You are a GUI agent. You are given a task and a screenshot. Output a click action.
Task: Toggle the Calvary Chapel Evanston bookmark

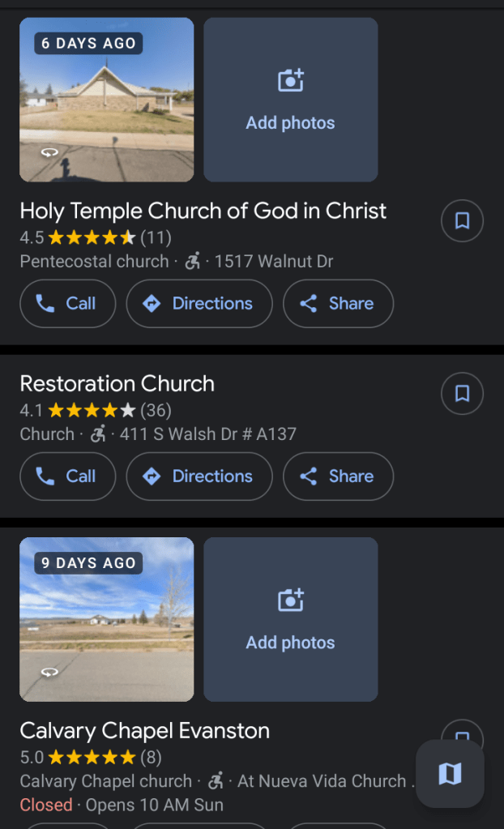(462, 736)
